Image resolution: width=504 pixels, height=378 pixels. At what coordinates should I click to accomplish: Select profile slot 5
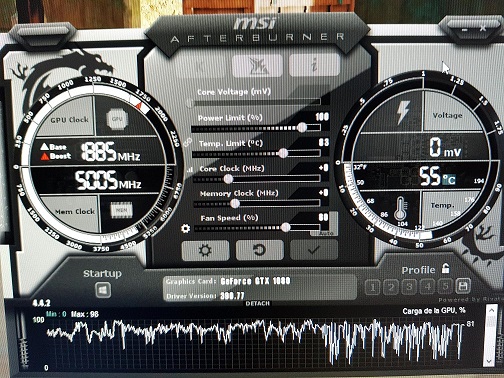(445, 287)
